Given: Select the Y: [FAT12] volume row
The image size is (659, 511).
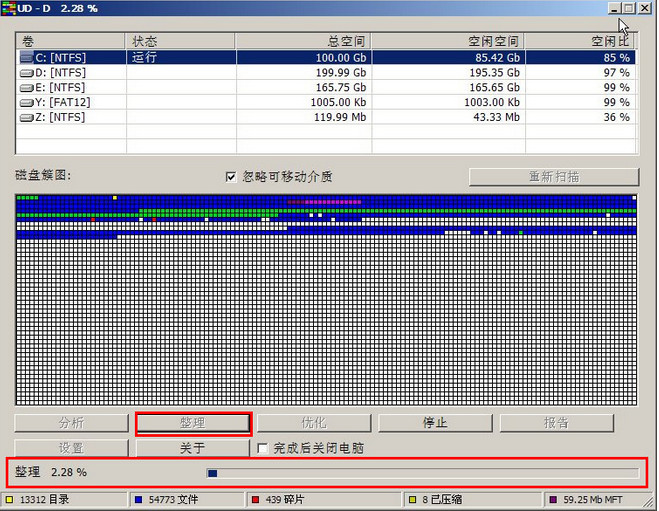Looking at the screenshot, I should click(326, 102).
